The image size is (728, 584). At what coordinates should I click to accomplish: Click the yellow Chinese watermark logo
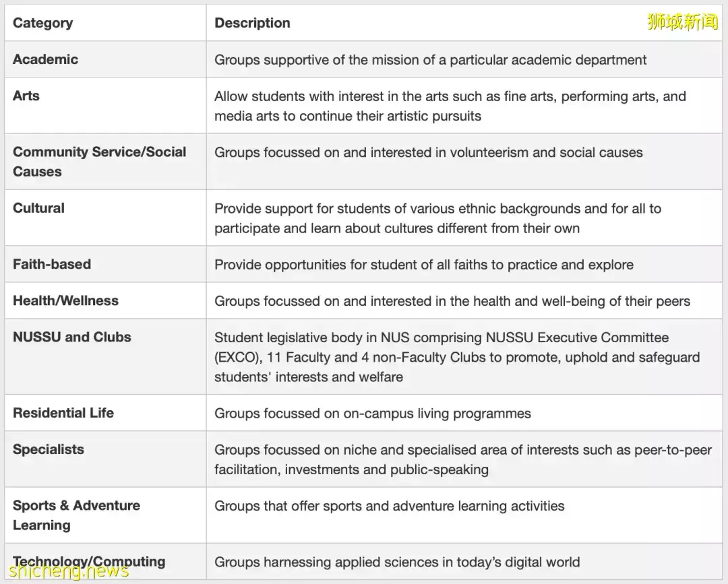[682, 22]
